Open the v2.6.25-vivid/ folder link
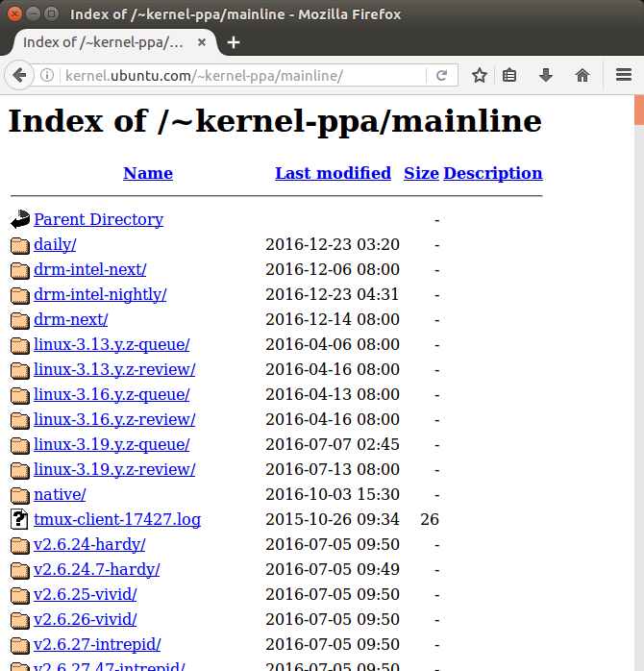Screen dimensions: 644x671 pos(86,595)
